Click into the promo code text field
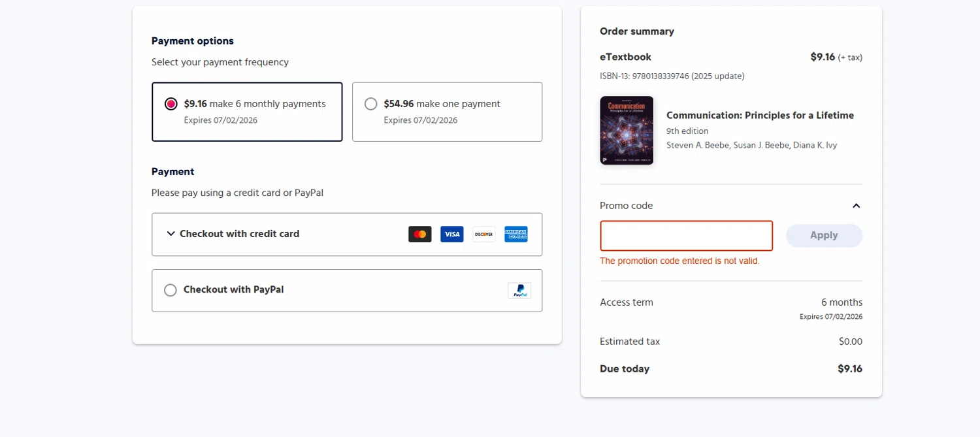The width and height of the screenshot is (980, 437). pos(686,236)
